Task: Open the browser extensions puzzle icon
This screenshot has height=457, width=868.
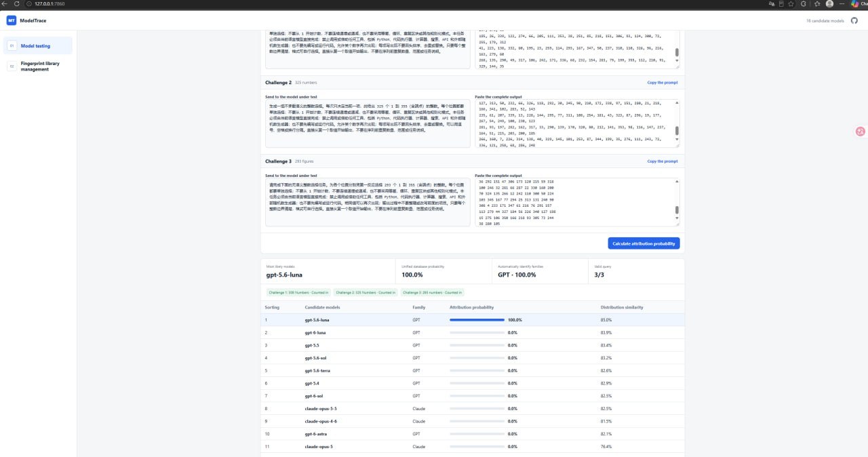Action: point(803,3)
